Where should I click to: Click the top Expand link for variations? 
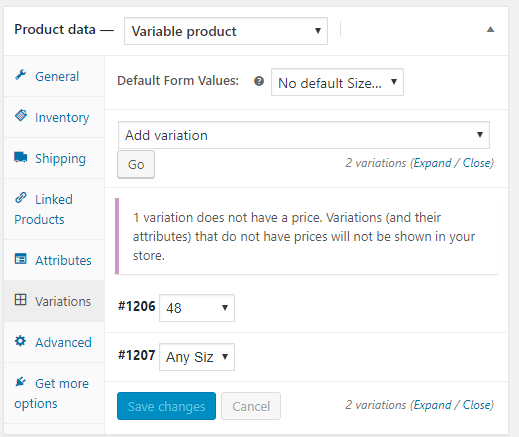432,163
